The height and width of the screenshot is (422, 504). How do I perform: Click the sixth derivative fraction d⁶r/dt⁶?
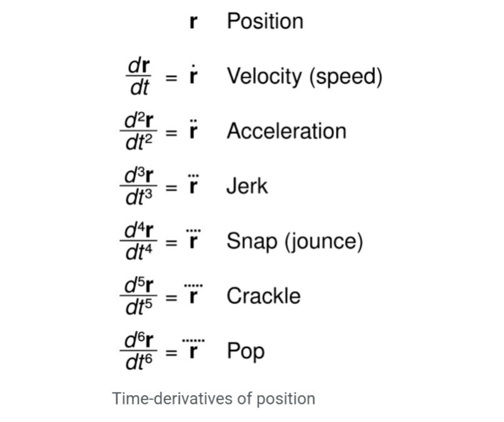[x=138, y=351]
